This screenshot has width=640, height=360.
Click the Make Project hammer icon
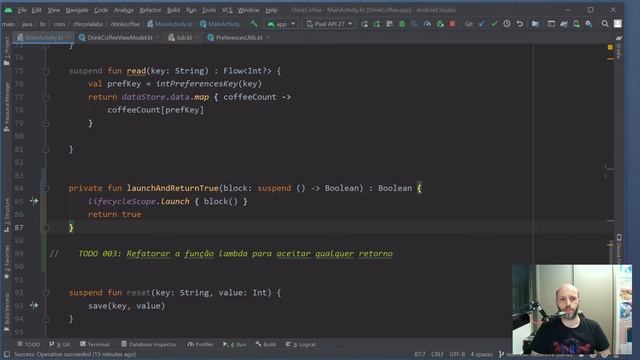254,24
